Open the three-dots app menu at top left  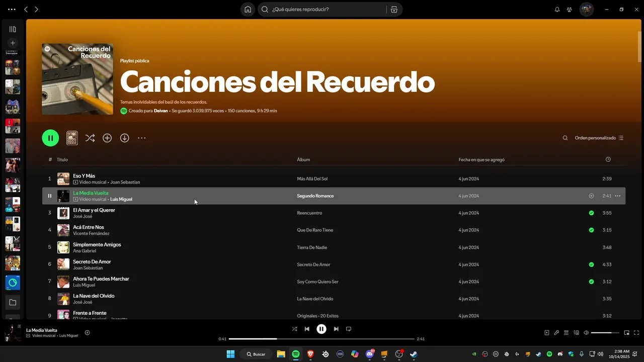pos(12,10)
